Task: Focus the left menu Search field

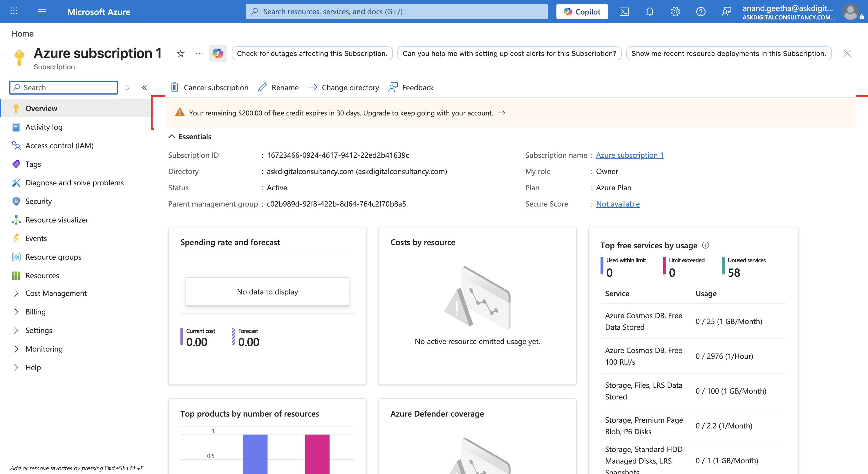Action: [x=64, y=88]
